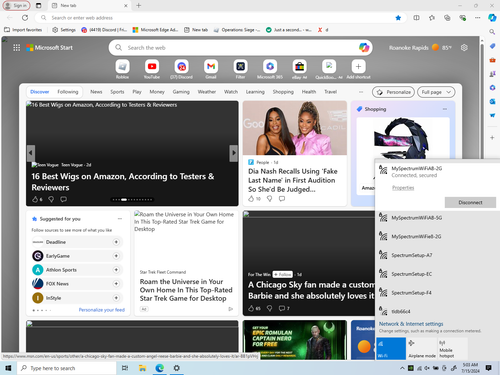Image resolution: width=500 pixels, height=375 pixels.
Task: Switch to the Following tab
Action: point(68,92)
